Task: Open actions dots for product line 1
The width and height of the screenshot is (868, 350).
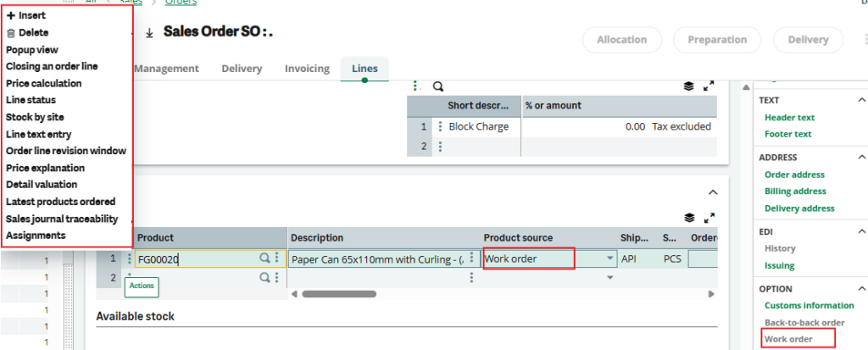Action: point(130,258)
